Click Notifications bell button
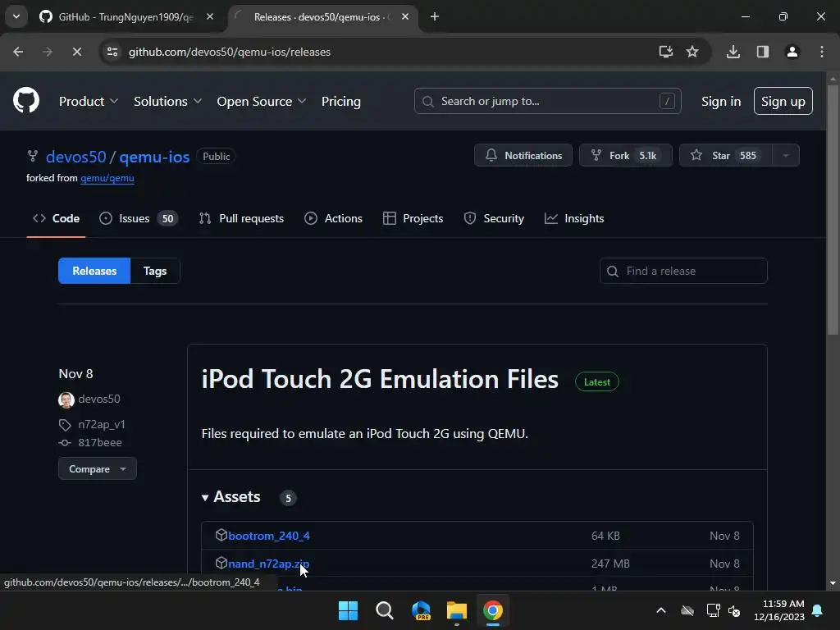This screenshot has width=840, height=630. pos(523,155)
